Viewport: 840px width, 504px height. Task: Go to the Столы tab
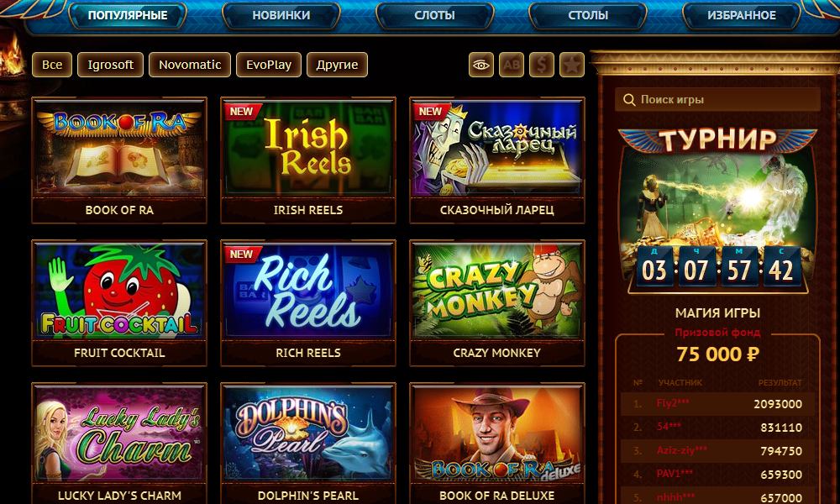[588, 15]
